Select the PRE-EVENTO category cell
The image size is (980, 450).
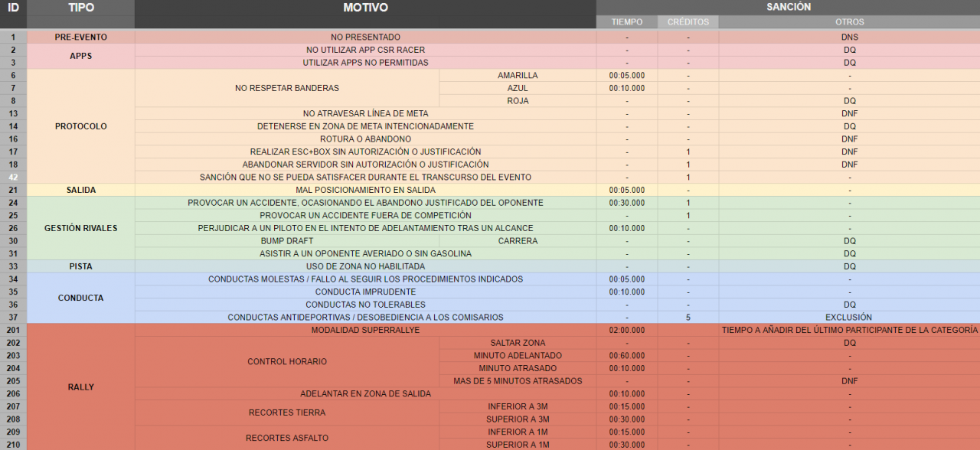[x=81, y=37]
